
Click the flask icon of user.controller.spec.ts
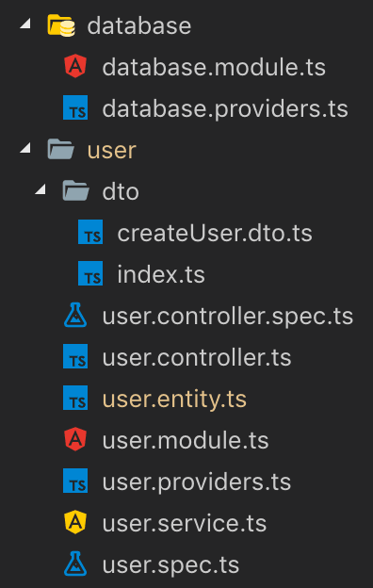click(x=75, y=315)
